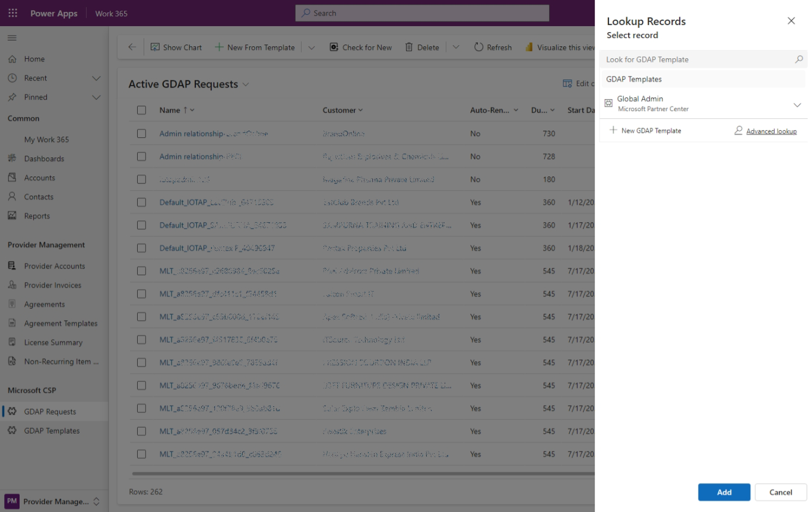
Task: Click the top search box
Action: coord(422,13)
